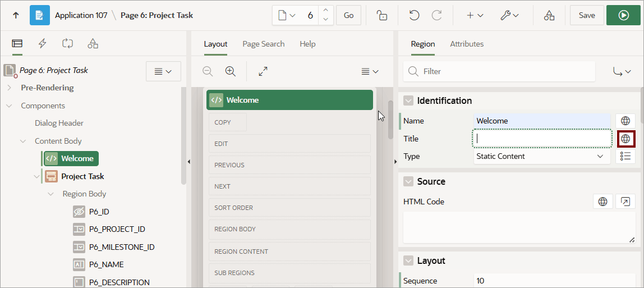Select the Dynamic Actions lightning tab
This screenshot has width=644, height=288.
[42, 43]
